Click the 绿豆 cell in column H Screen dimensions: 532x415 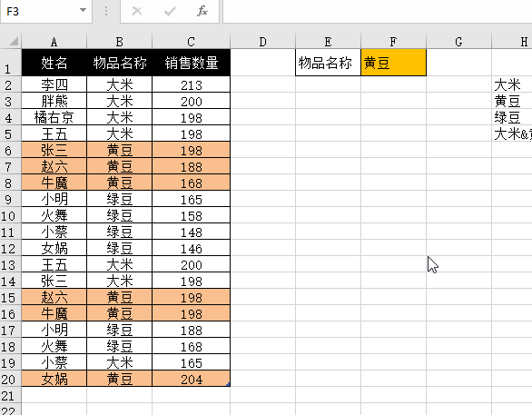(512, 117)
